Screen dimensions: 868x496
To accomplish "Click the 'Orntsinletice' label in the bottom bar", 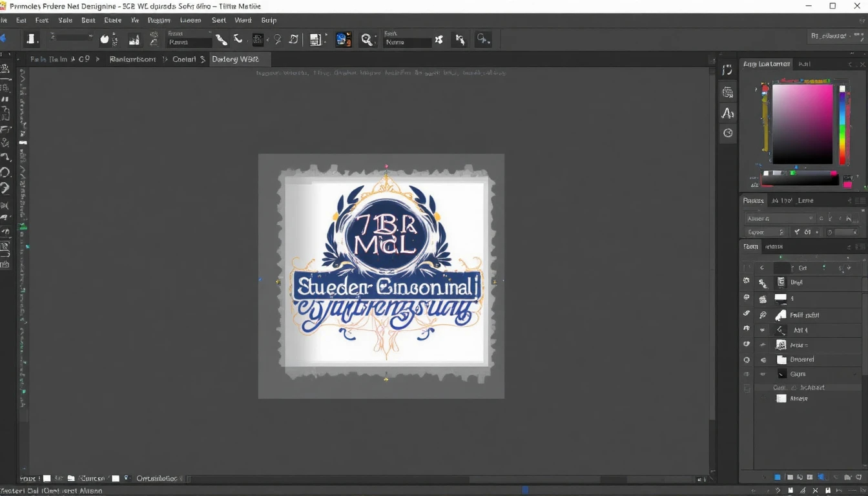I will pos(157,479).
